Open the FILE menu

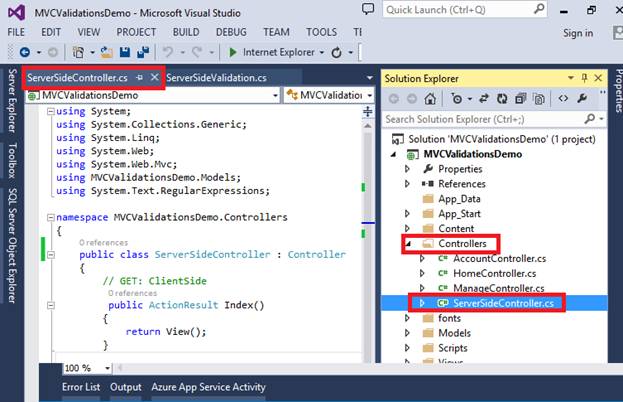click(x=16, y=32)
